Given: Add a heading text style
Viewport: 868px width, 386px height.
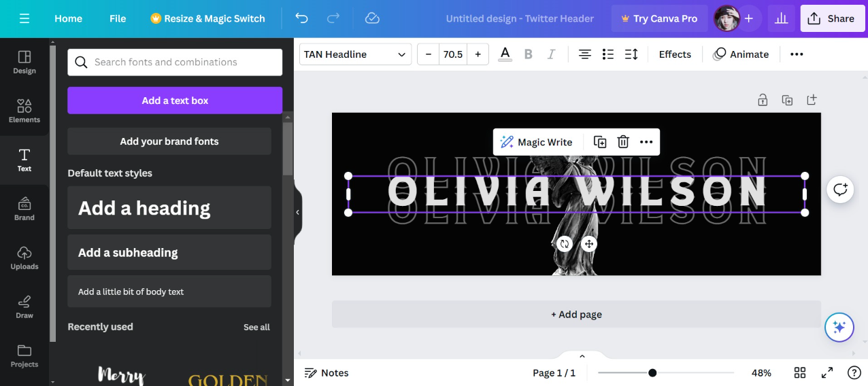Looking at the screenshot, I should click(x=169, y=208).
